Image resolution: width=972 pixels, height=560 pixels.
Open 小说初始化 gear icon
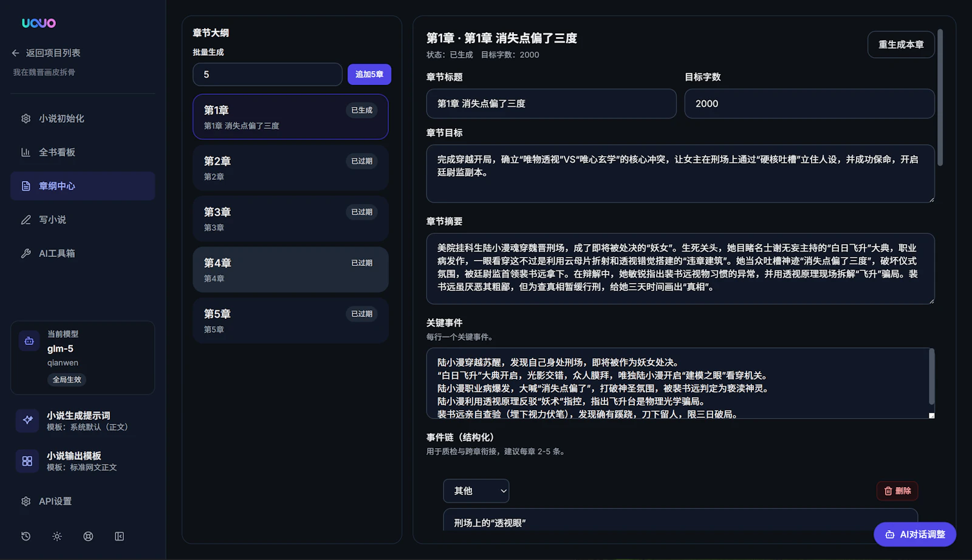point(26,118)
